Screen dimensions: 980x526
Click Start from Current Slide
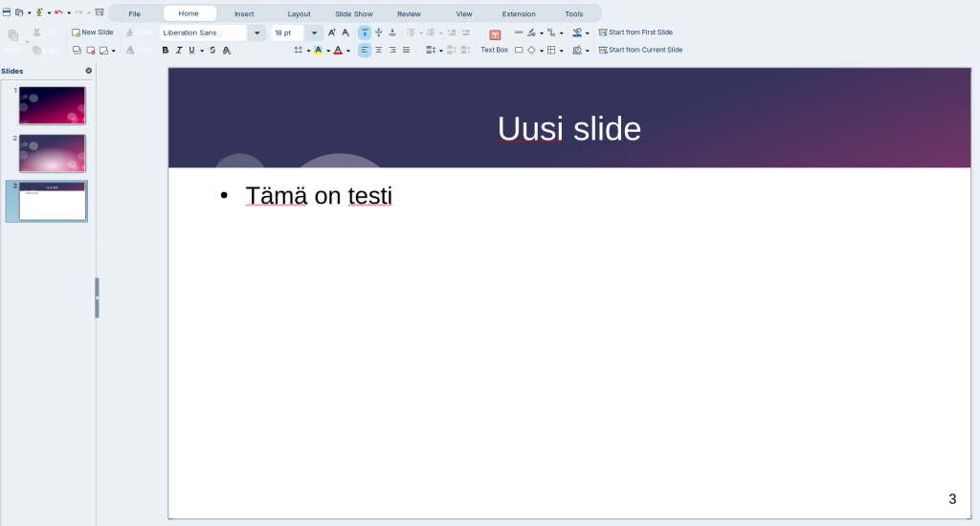coord(640,50)
